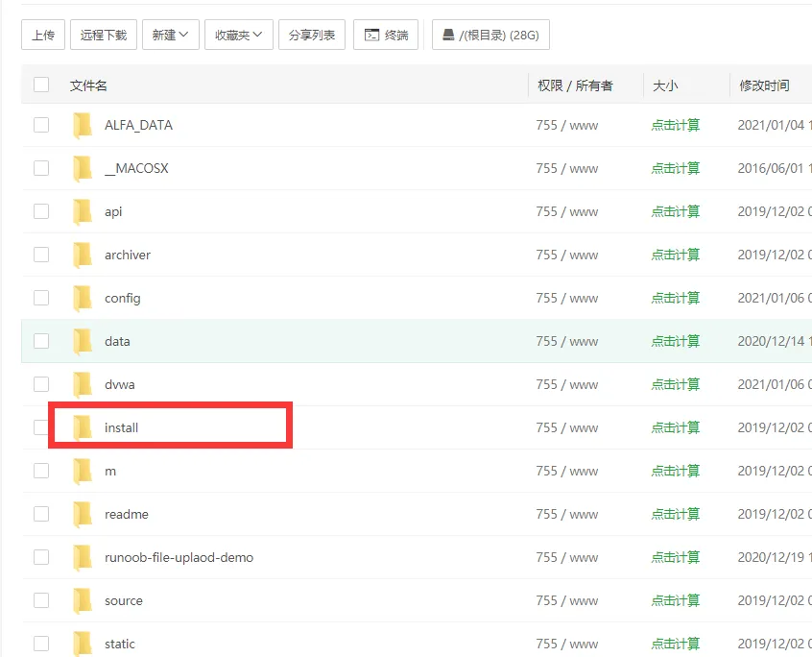Calculate size for archiver folder
This screenshot has width=812, height=657.
(676, 255)
